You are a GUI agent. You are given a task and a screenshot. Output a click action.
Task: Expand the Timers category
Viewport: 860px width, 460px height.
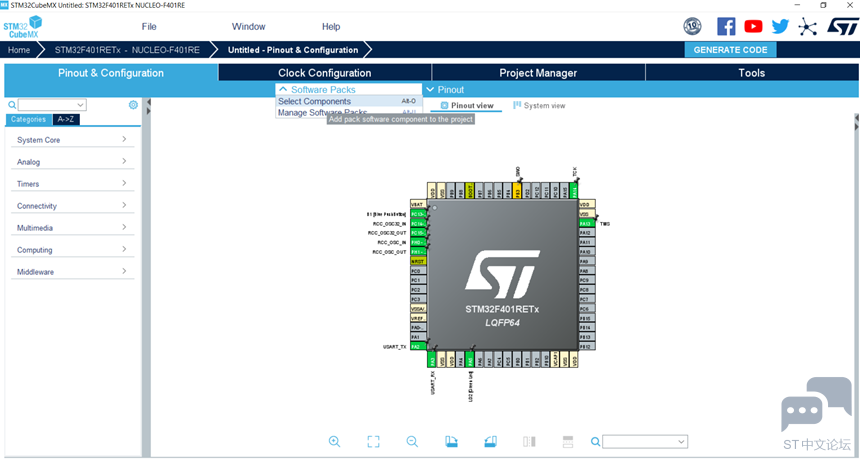tap(72, 184)
